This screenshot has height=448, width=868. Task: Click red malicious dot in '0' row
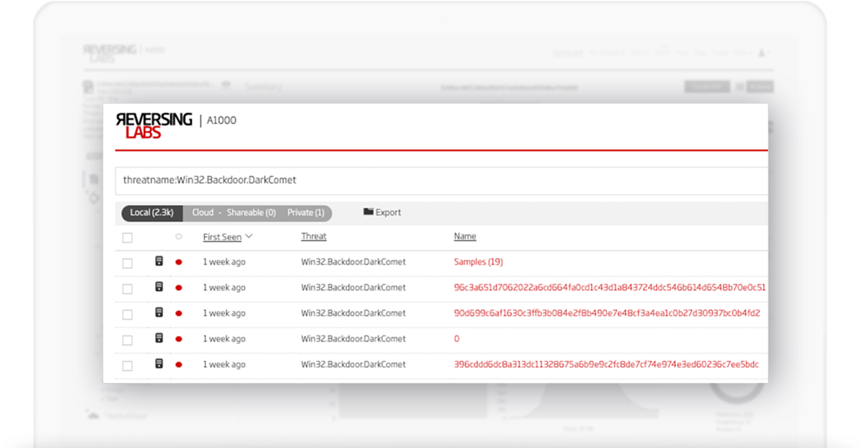click(179, 340)
